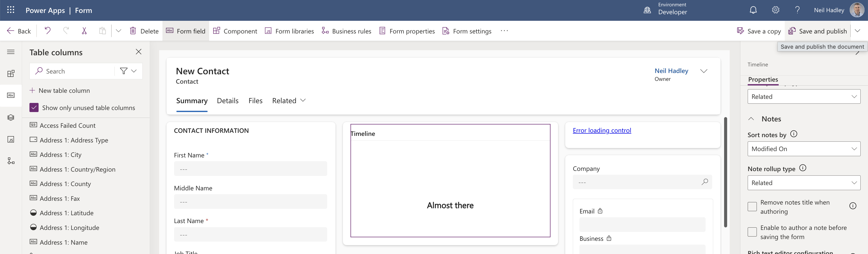Viewport: 868px width, 254px height.
Task: Show more commands ellipsis
Action: 504,31
